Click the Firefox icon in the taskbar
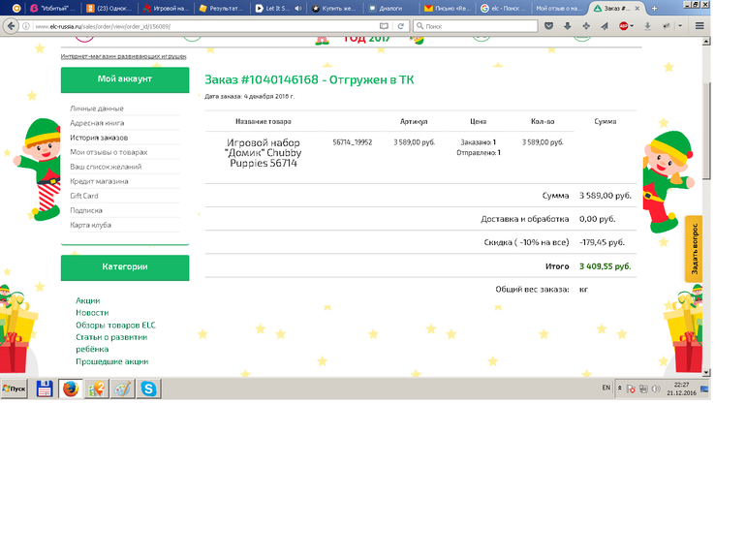The width and height of the screenshot is (746, 560). (70, 389)
